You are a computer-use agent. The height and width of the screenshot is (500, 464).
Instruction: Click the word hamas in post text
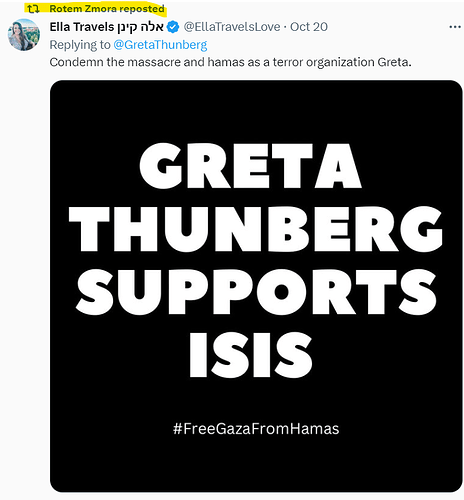click(x=221, y=62)
